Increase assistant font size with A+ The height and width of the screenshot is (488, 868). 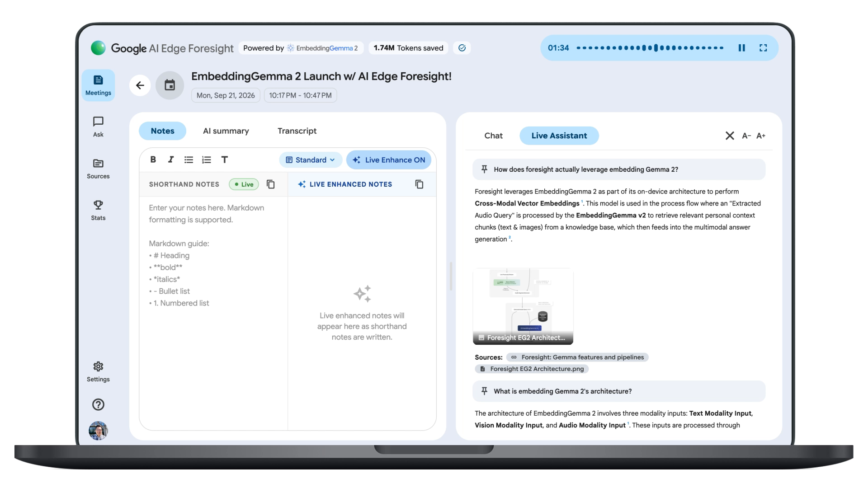click(761, 136)
